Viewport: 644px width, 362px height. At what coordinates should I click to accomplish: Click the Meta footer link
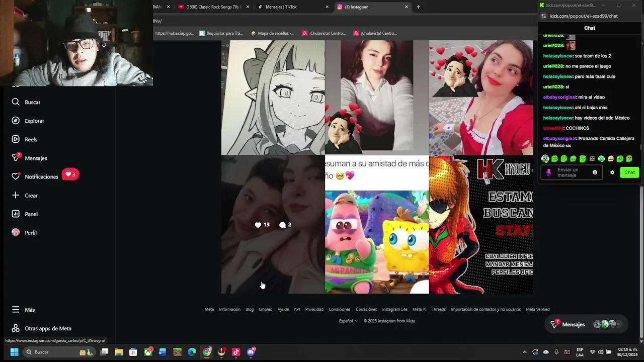[209, 309]
